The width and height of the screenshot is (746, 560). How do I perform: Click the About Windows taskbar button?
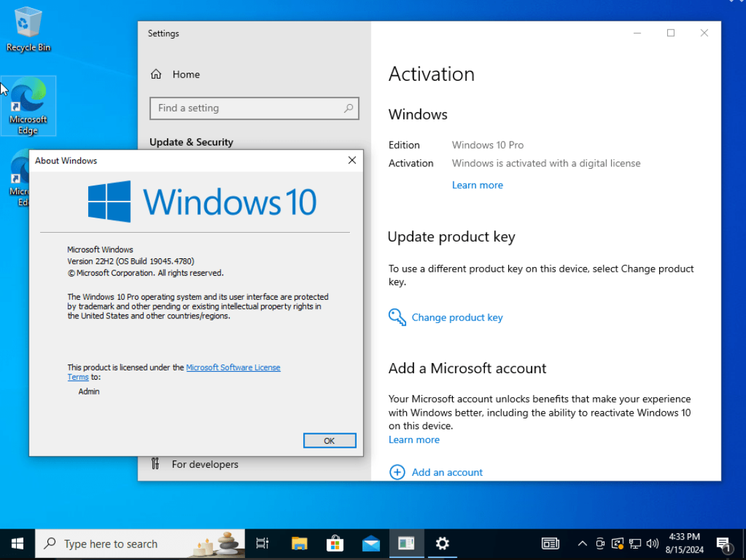coord(406,544)
